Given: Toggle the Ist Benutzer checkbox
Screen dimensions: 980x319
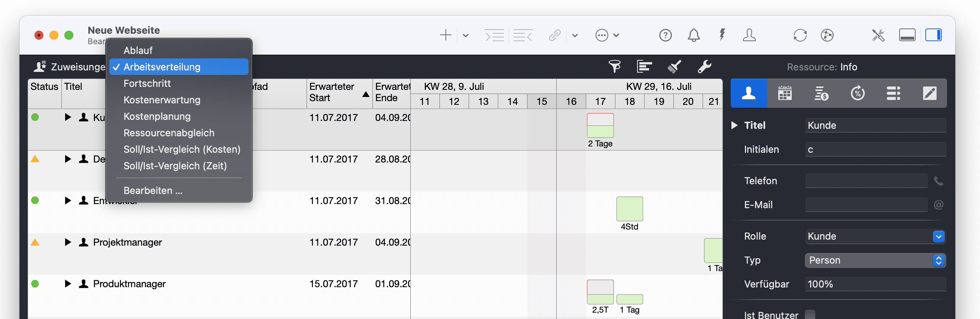Looking at the screenshot, I should pyautogui.click(x=810, y=315).
